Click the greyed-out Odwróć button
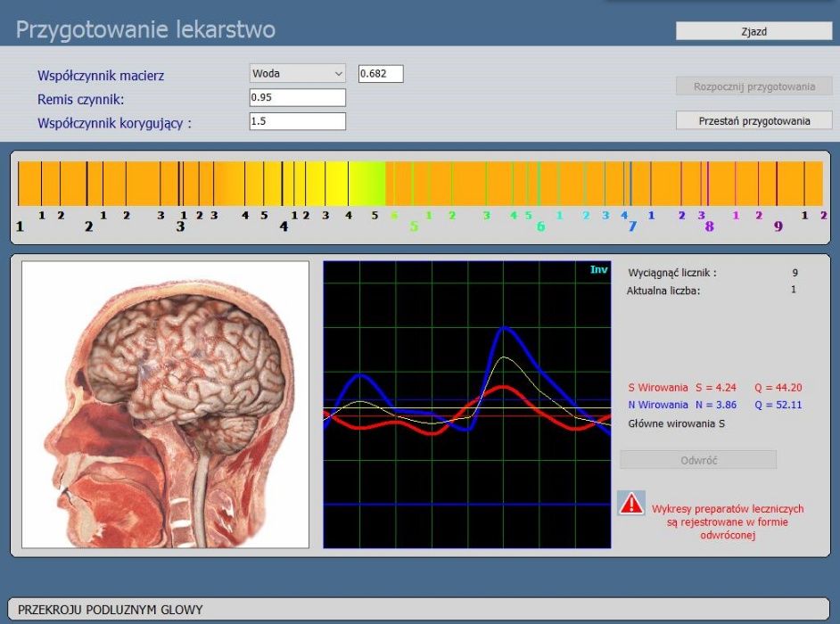Screen dimensions: 840x624 698,460
